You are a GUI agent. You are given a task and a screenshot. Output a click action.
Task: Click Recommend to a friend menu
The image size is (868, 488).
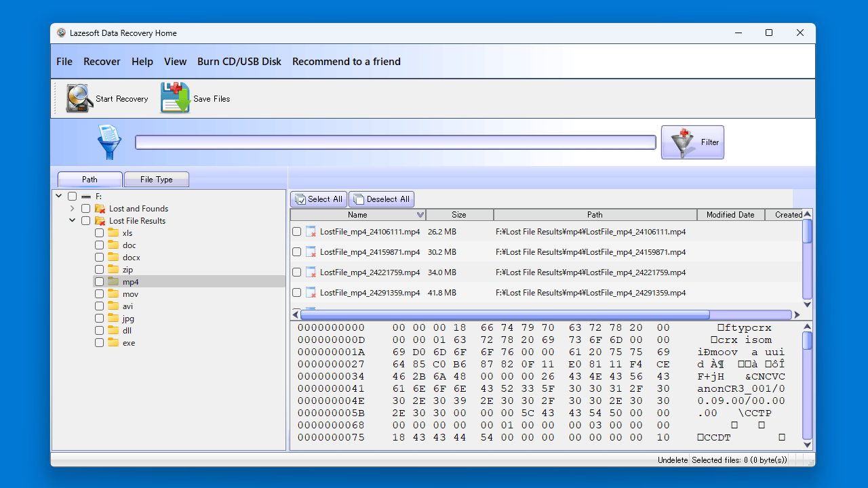[347, 62]
